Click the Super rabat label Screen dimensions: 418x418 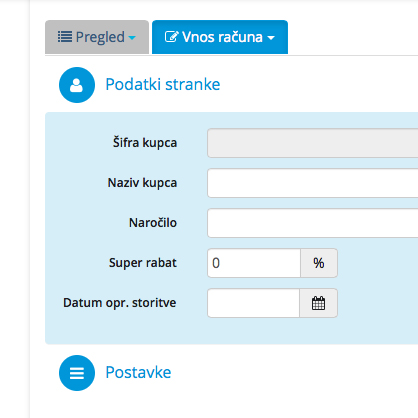coord(143,263)
